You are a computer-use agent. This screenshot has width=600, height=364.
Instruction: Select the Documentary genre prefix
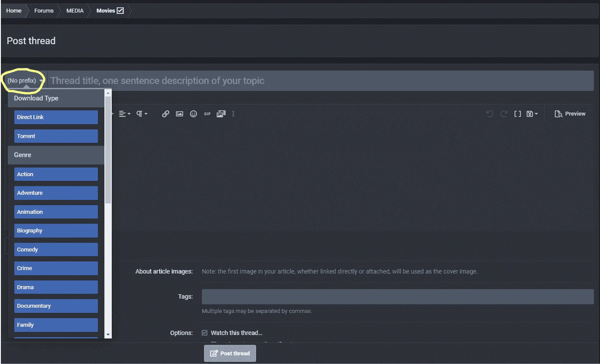[x=56, y=306]
